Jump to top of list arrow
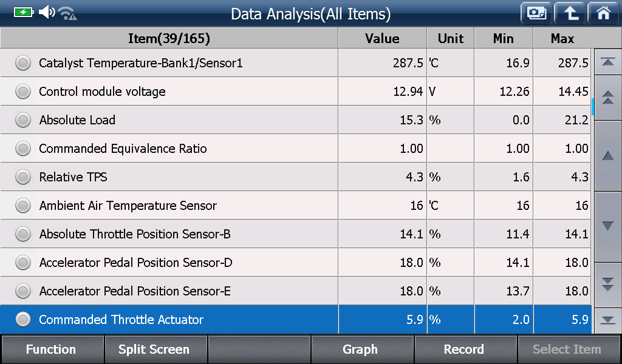 point(607,62)
